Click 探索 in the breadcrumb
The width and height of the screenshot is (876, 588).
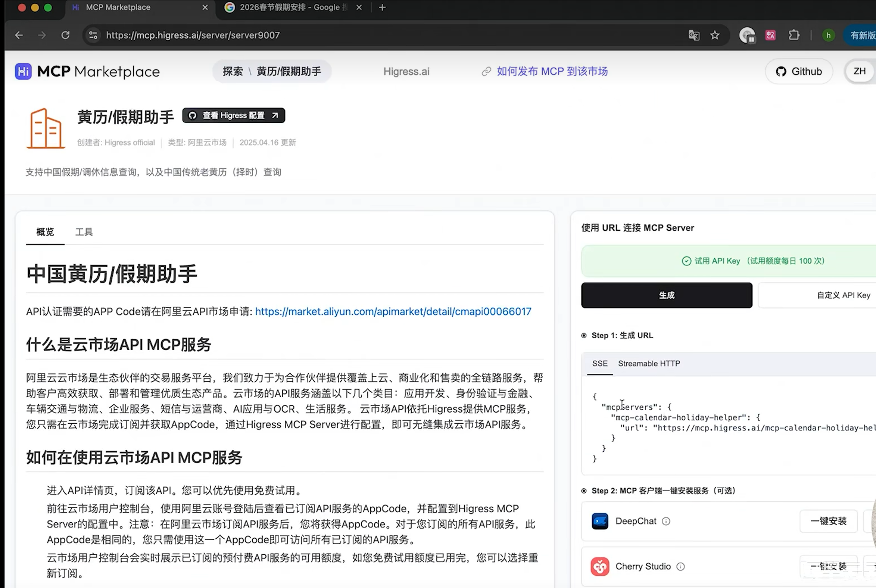(233, 71)
